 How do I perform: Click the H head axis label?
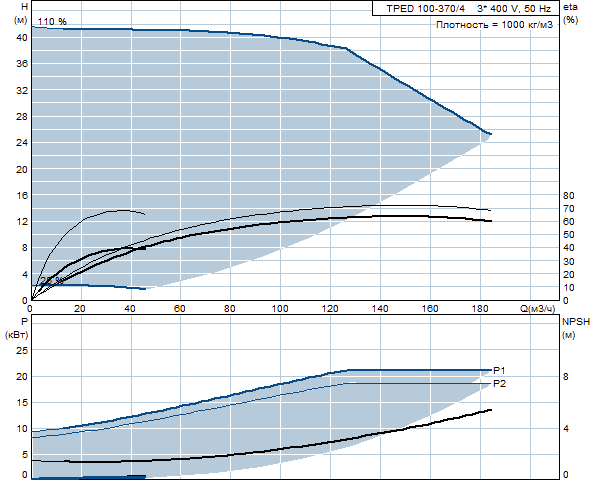pos(25,6)
